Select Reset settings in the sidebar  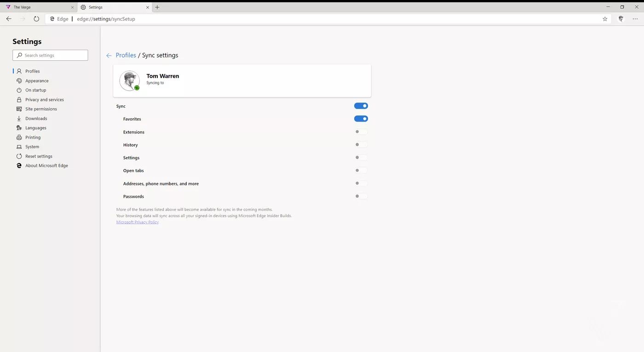pyautogui.click(x=38, y=156)
